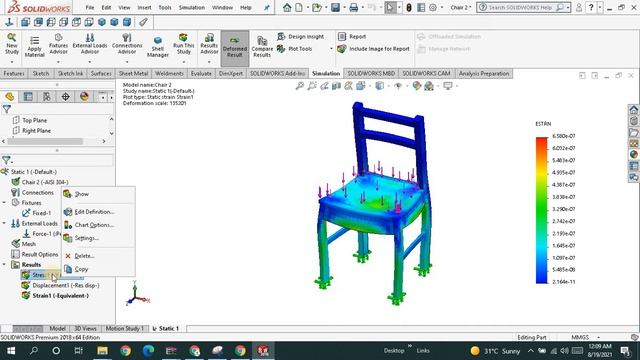Open External Loads Advisor
Viewport: 640px width, 360px height.
click(x=90, y=44)
